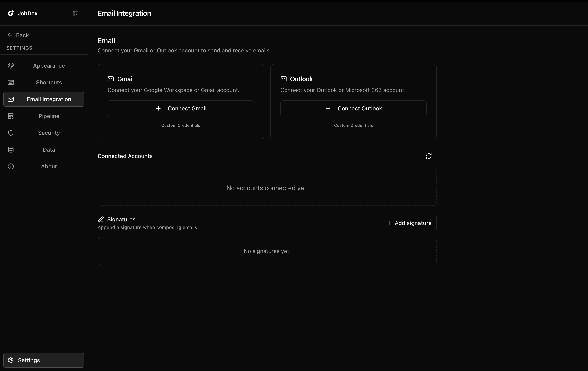Open Appearance settings

coord(44,66)
